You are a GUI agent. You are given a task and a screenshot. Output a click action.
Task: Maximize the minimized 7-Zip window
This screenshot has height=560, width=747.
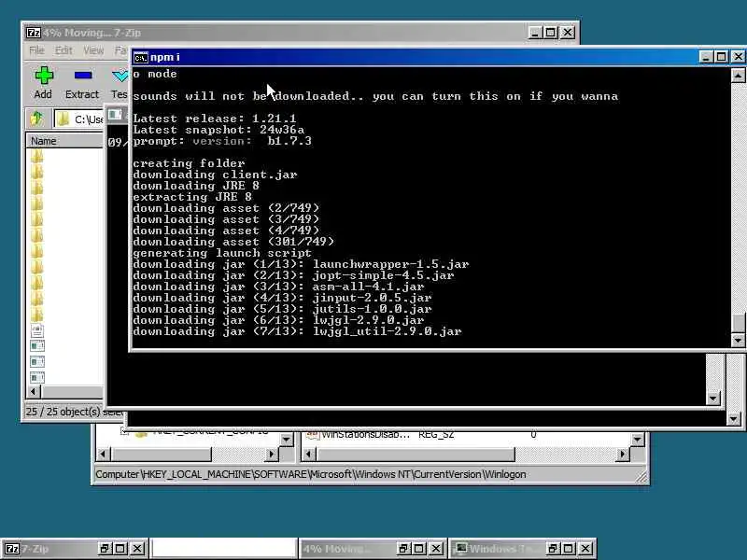120,549
